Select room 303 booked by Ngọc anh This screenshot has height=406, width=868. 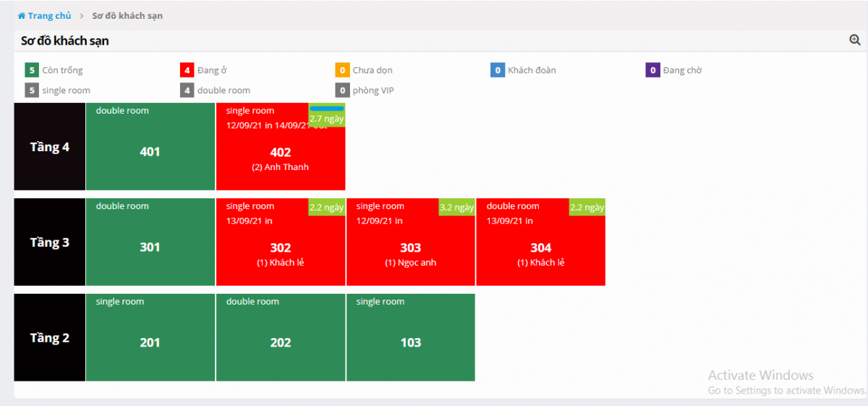[410, 248]
